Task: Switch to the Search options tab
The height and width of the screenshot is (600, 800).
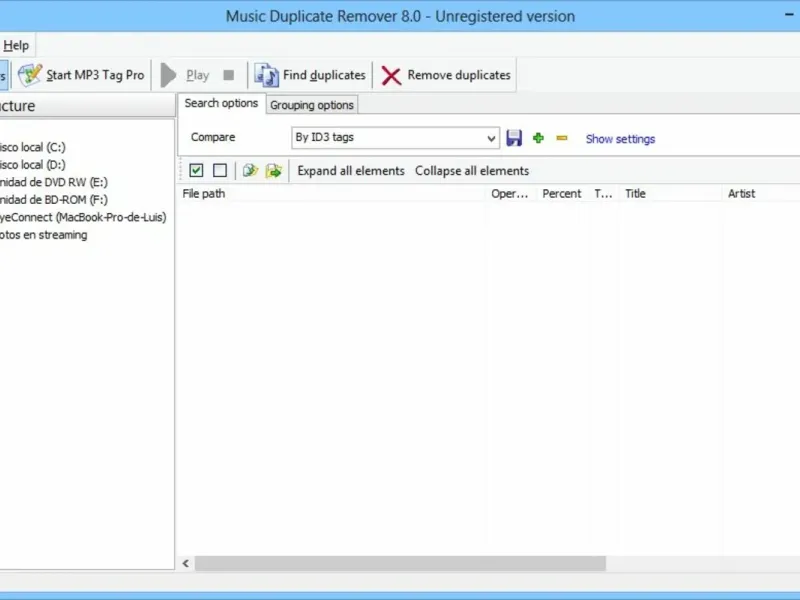Action: coord(221,103)
